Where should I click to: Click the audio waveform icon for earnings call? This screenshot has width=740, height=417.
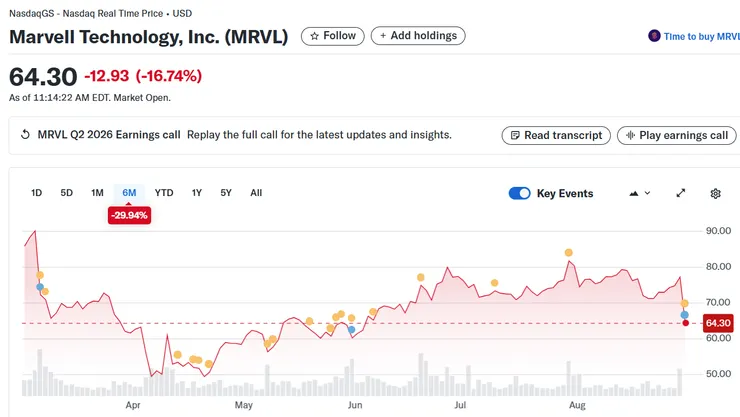[x=629, y=135]
